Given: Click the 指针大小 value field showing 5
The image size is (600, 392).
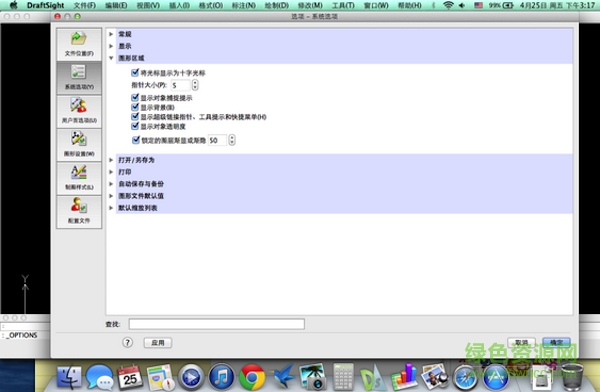Looking at the screenshot, I should (181, 85).
